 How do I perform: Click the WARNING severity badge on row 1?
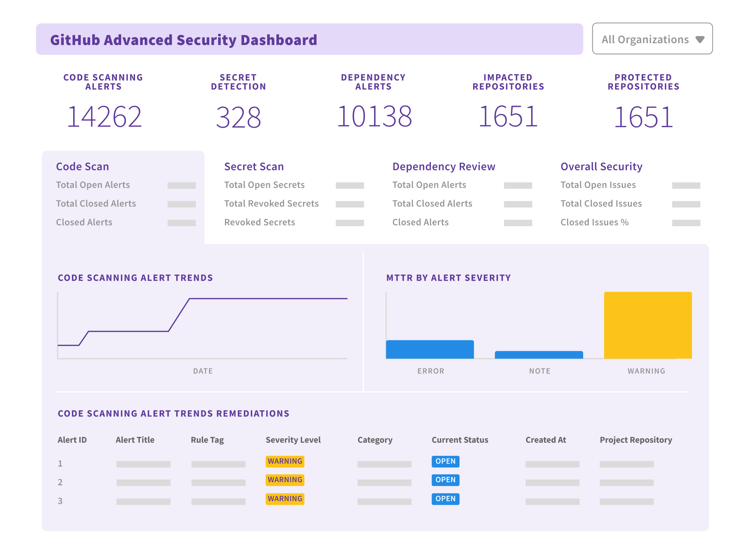click(x=285, y=461)
